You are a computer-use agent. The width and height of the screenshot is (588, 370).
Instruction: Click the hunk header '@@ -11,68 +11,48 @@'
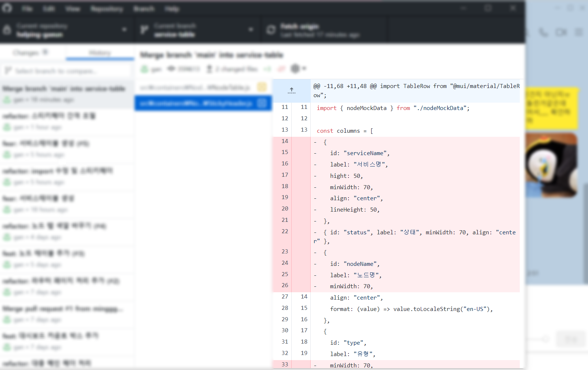(415, 91)
